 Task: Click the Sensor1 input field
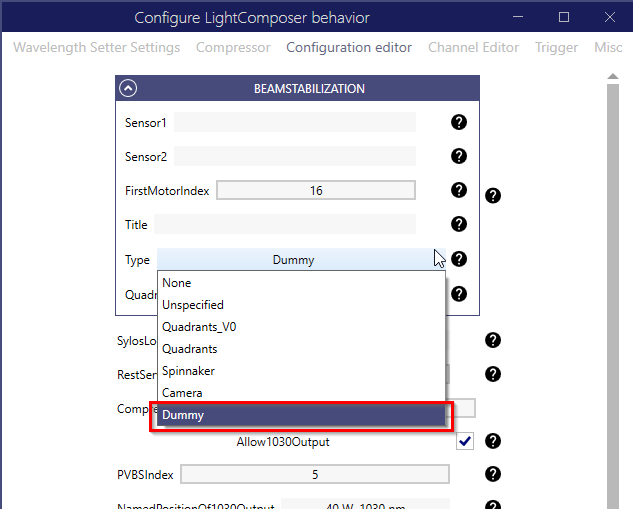tap(295, 122)
